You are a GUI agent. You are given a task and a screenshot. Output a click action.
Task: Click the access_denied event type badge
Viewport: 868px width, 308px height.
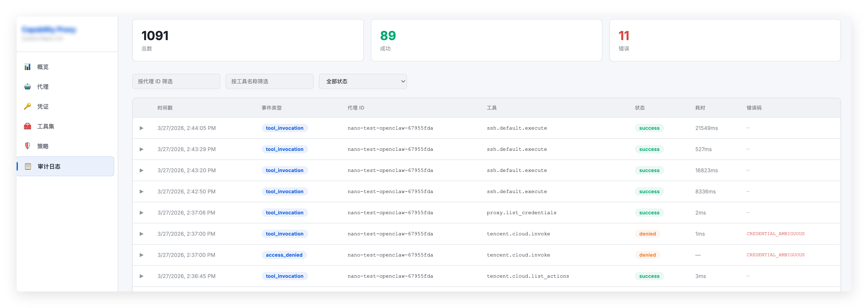click(284, 255)
